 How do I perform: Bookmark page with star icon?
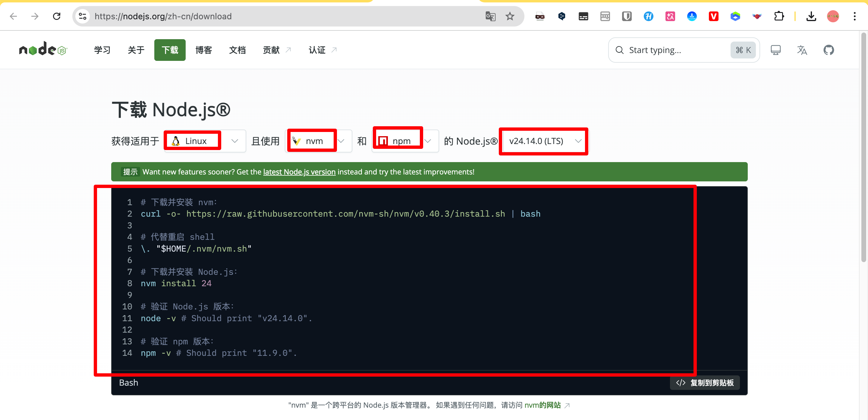(510, 16)
